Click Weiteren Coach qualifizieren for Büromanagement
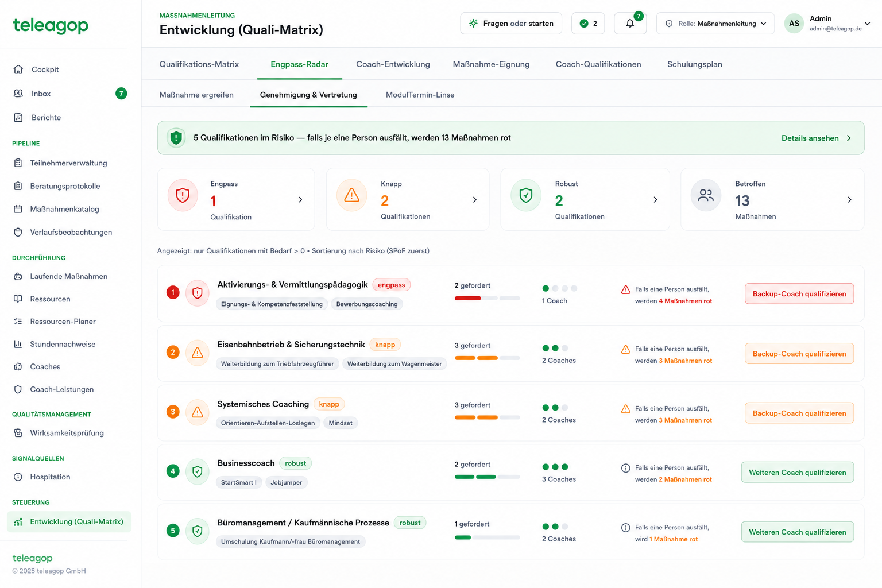 coord(798,532)
